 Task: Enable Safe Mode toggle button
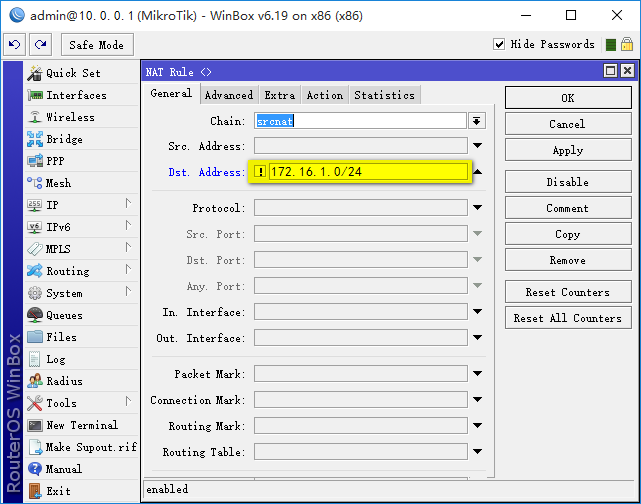97,45
